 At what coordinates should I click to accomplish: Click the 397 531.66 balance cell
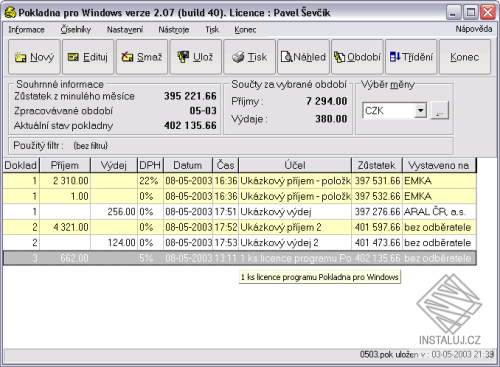point(377,181)
